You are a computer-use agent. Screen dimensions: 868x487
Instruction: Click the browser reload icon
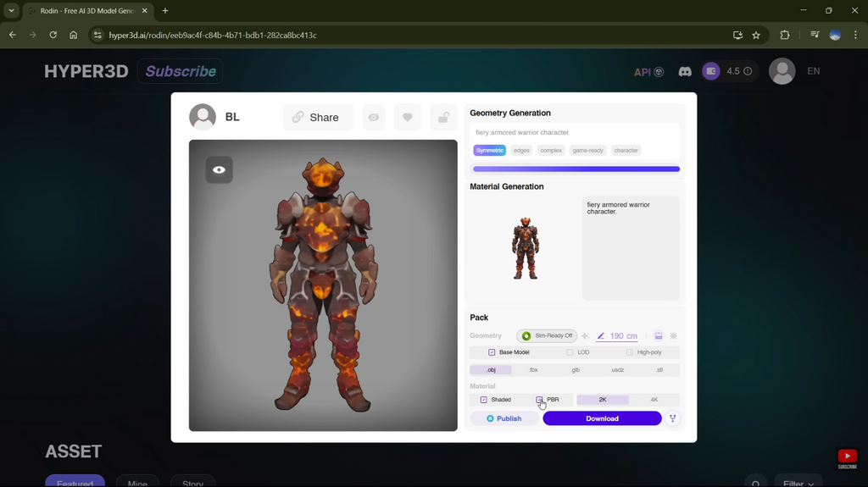[x=53, y=35]
